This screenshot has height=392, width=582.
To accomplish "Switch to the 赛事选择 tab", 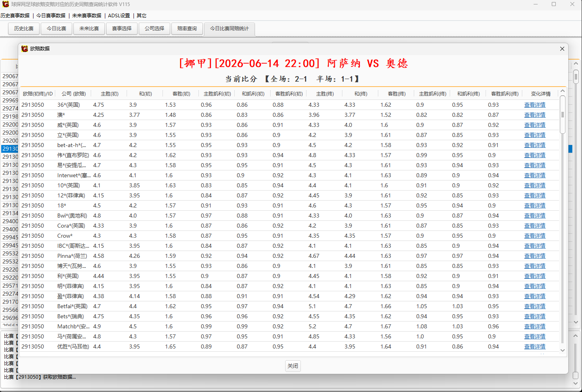I will [x=122, y=29].
